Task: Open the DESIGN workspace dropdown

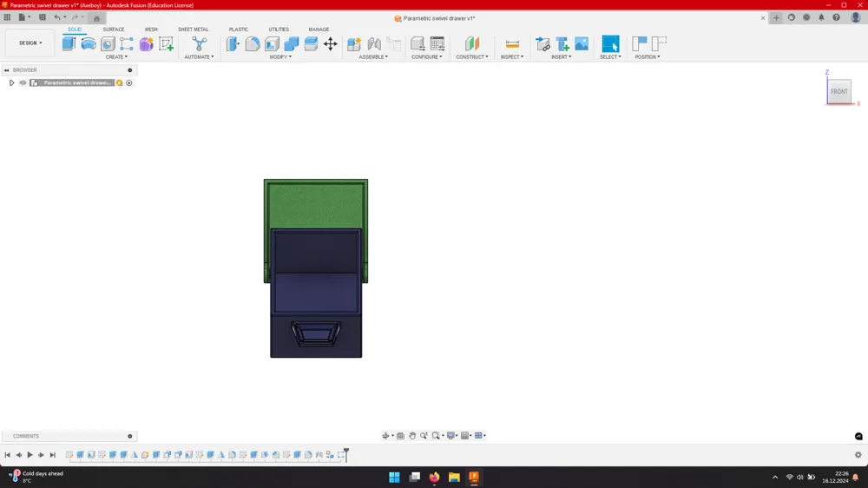Action: [x=30, y=43]
